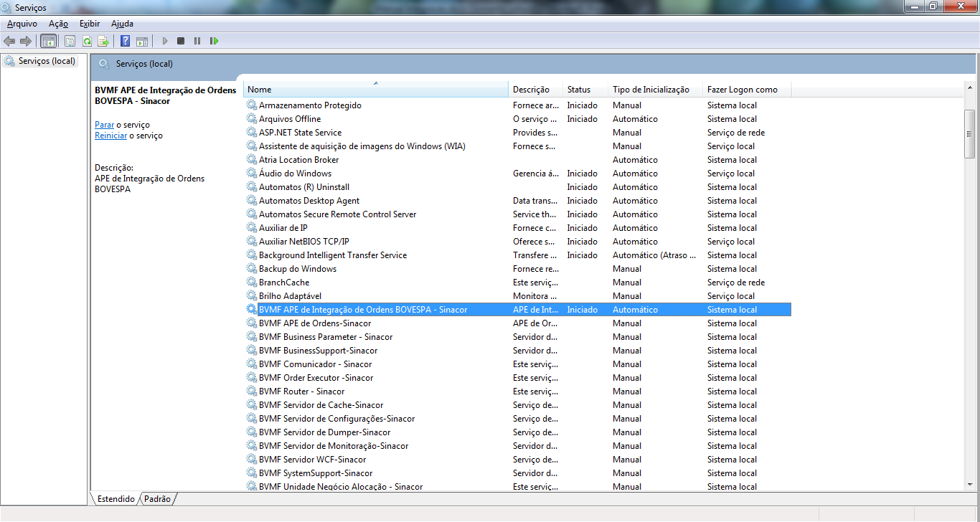Sort by Fazer Logon como column header
Screen dimensions: 980x522
(x=746, y=90)
